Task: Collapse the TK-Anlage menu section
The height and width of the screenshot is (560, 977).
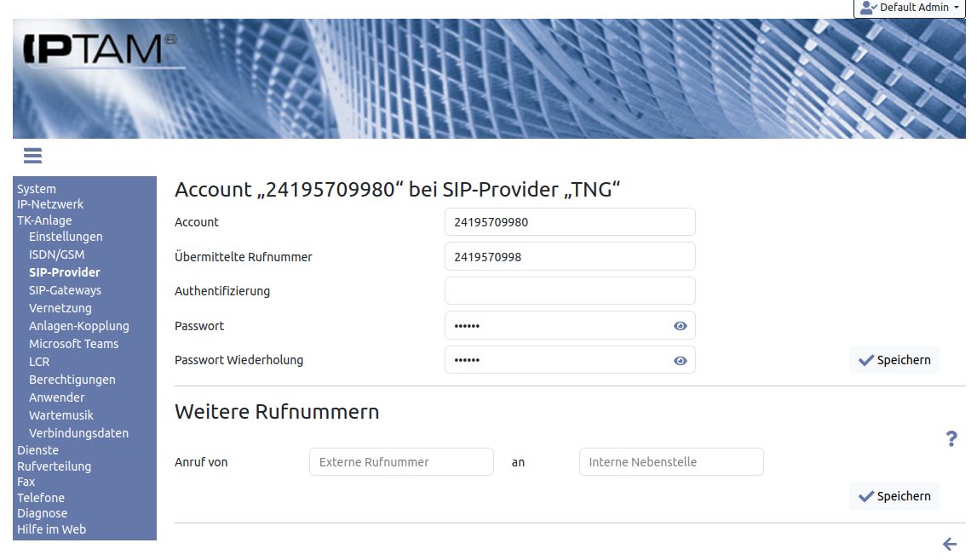Action: click(44, 220)
